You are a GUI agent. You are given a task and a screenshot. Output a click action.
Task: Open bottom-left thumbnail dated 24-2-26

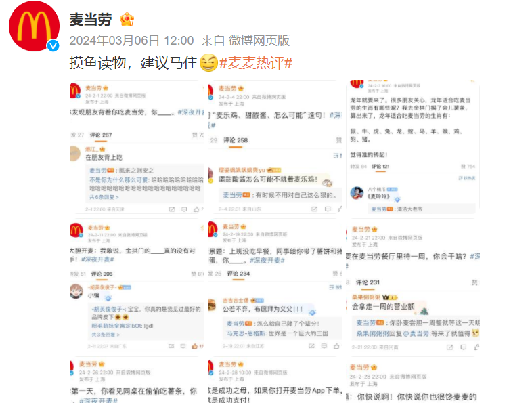[137, 380]
